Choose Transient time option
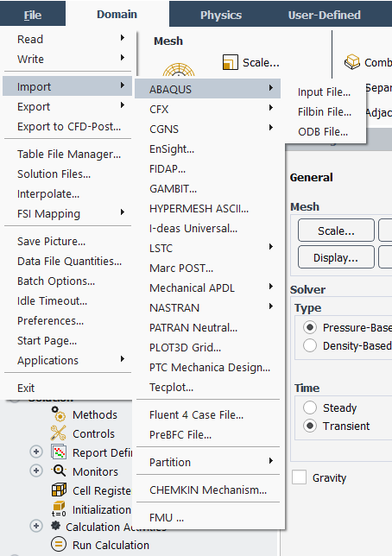 tap(310, 426)
